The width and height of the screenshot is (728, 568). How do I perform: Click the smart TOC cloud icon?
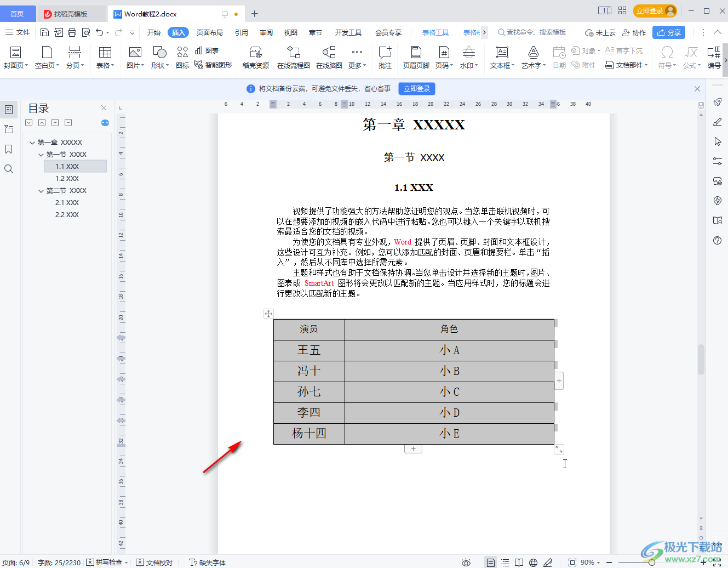[x=105, y=123]
